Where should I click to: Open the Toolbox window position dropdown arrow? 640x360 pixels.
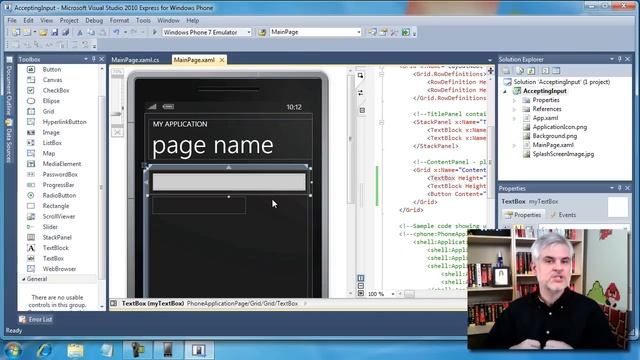tap(86, 59)
